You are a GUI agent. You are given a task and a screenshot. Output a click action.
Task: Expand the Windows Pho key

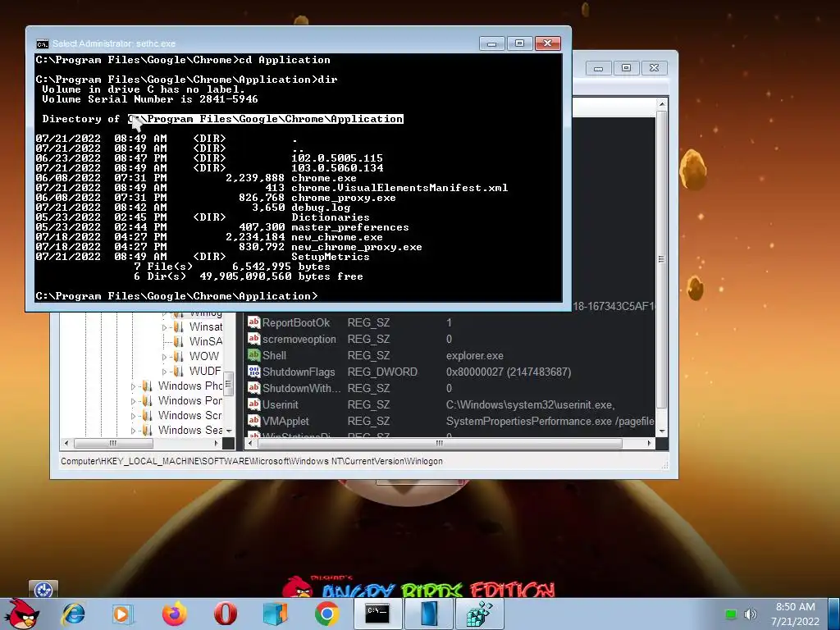(x=133, y=386)
